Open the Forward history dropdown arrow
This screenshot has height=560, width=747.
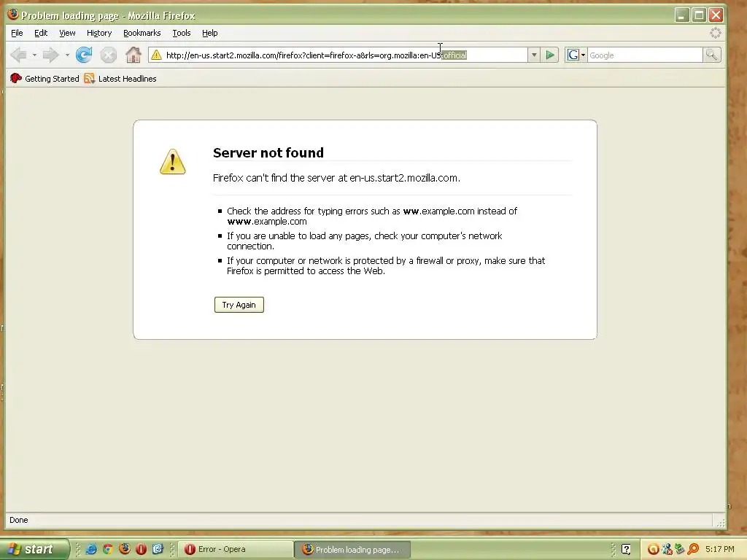coord(67,55)
